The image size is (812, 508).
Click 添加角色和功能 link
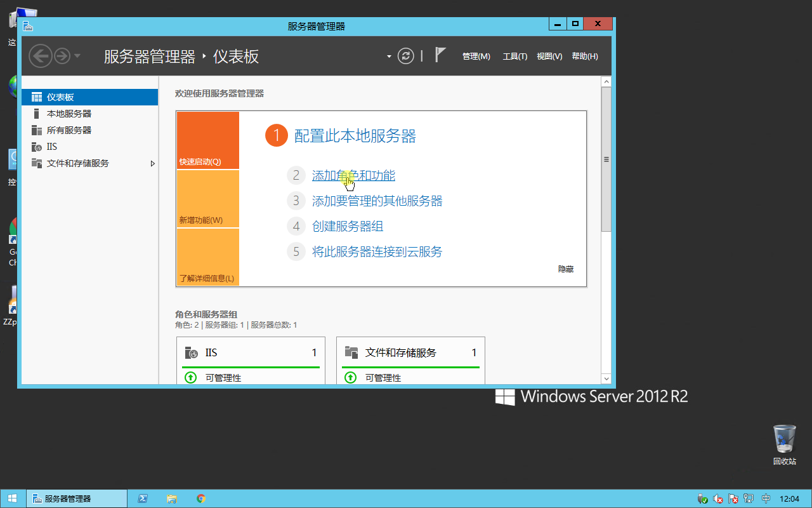coord(353,176)
